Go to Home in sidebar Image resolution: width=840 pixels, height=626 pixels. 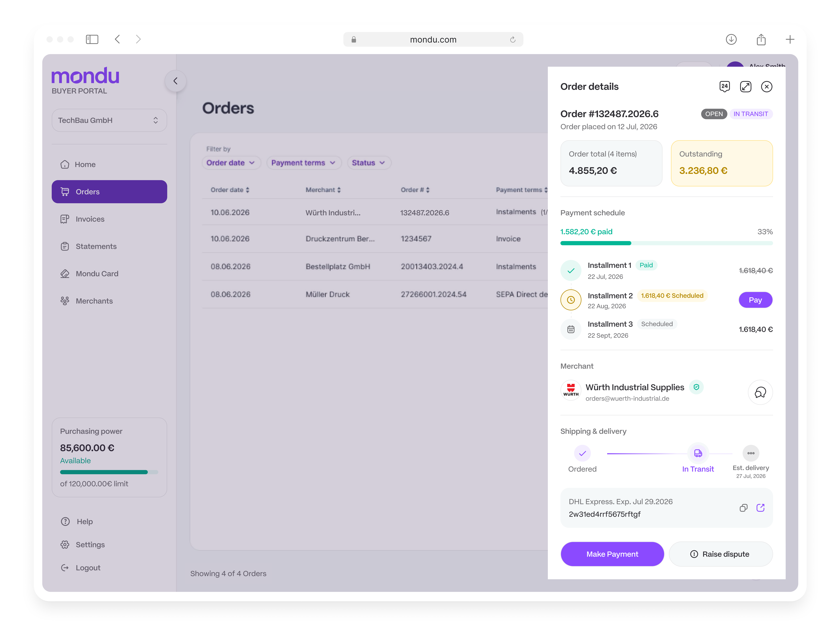coord(109,165)
